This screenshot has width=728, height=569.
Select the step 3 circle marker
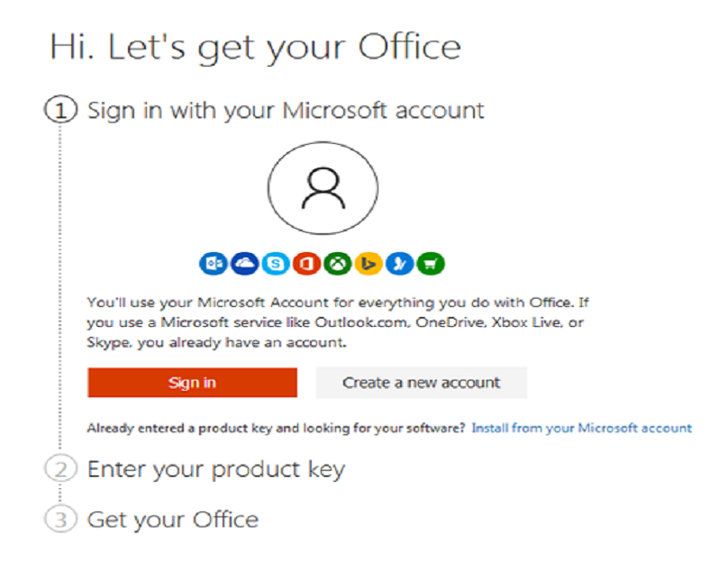pos(59,519)
